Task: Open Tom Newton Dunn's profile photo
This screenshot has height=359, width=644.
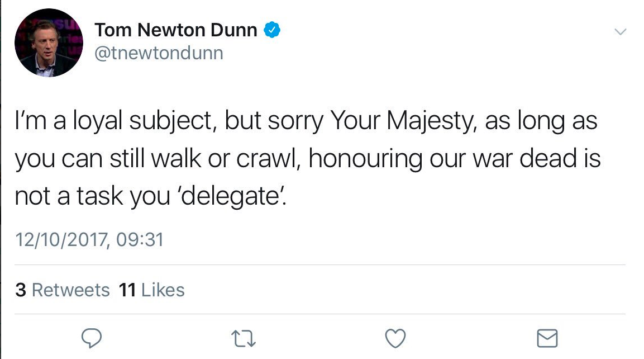Action: pos(49,42)
